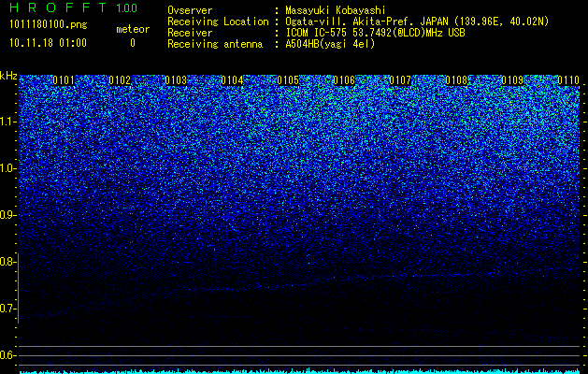Click the kHz axis unit label
The width and height of the screenshot is (588, 374).
coord(8,76)
